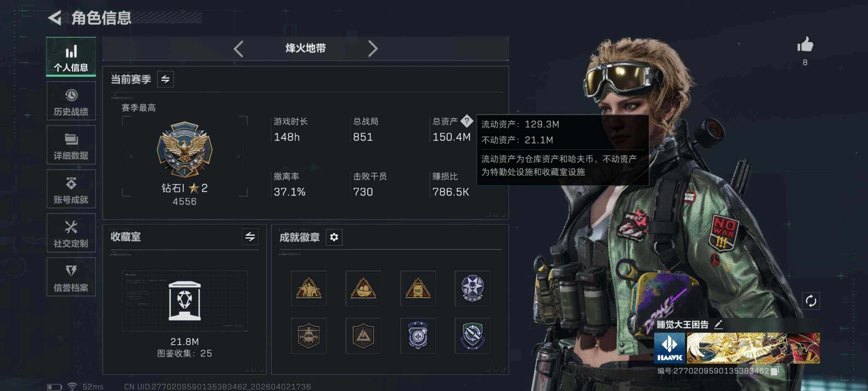The width and height of the screenshot is (868, 391).
Task: Click the back arrow beside 角色信息
Action: (x=55, y=18)
